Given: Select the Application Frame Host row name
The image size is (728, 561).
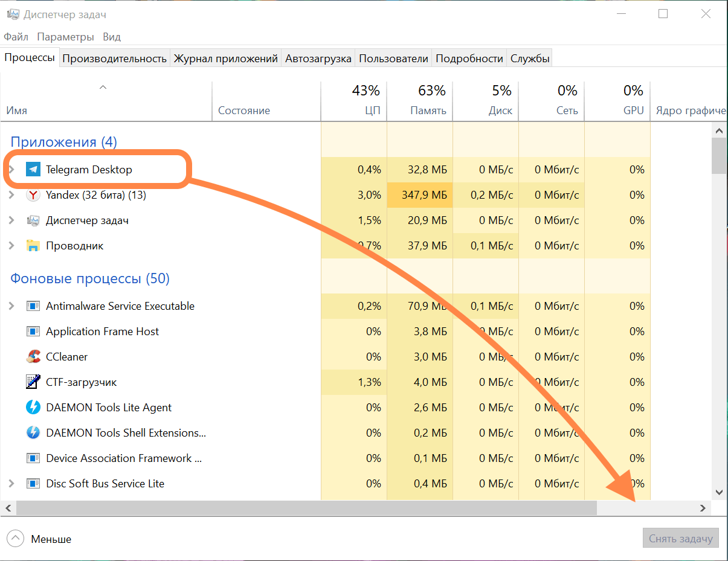Looking at the screenshot, I should tap(102, 332).
